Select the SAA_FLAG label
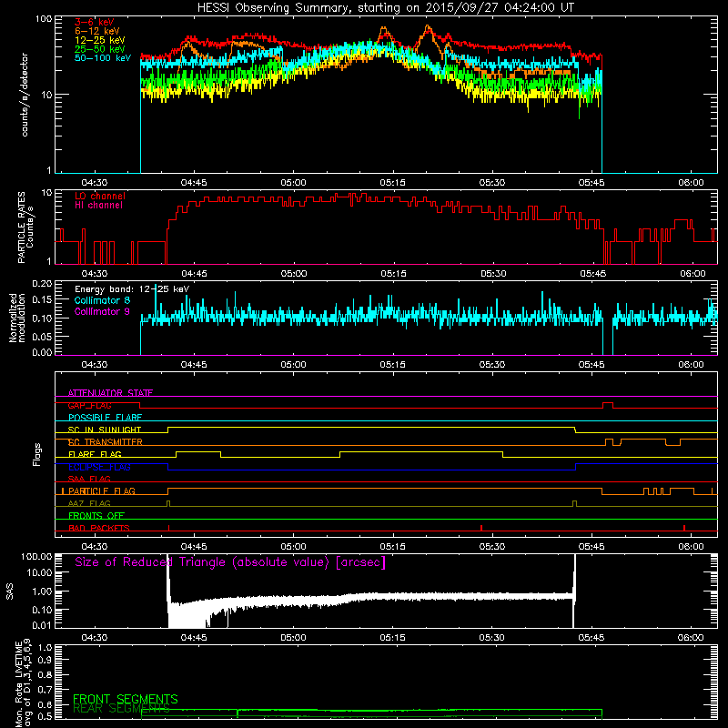 pos(89,479)
